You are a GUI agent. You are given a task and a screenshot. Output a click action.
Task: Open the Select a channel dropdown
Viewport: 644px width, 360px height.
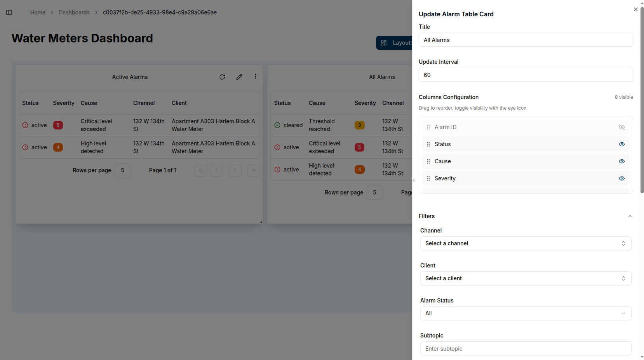point(526,243)
